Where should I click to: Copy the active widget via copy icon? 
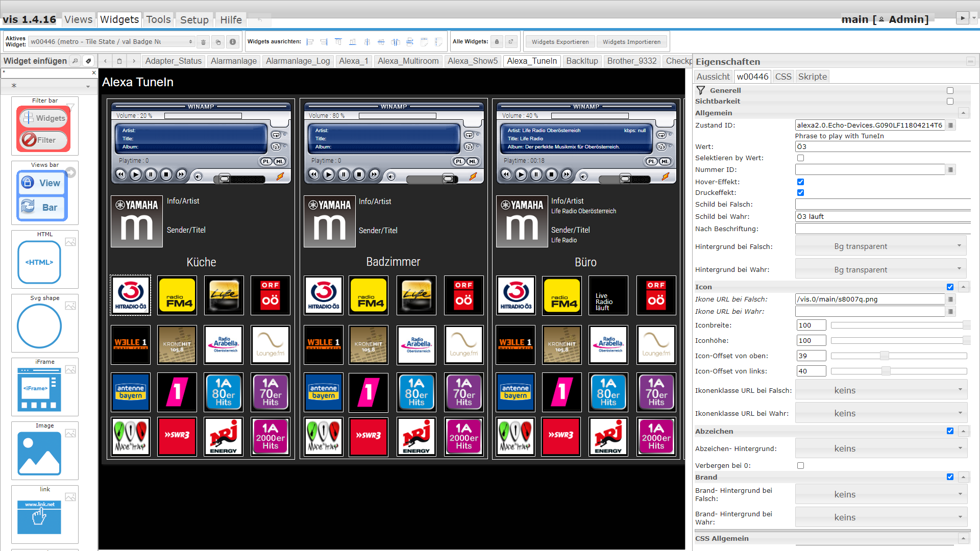point(218,42)
